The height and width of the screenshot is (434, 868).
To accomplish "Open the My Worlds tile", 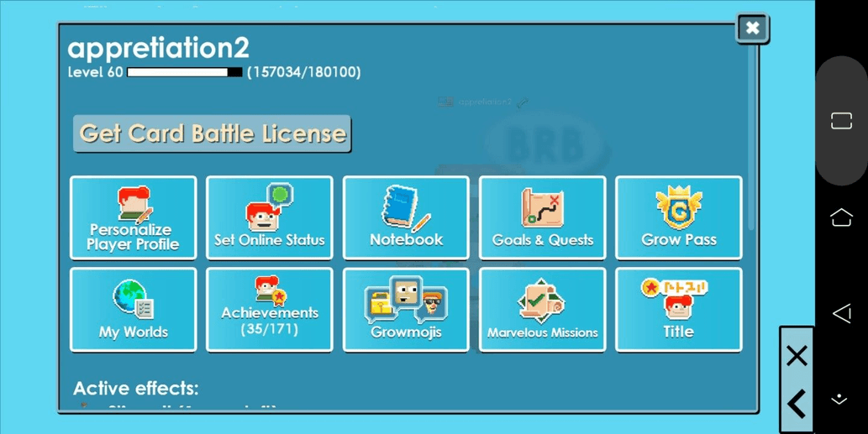I will pyautogui.click(x=134, y=310).
